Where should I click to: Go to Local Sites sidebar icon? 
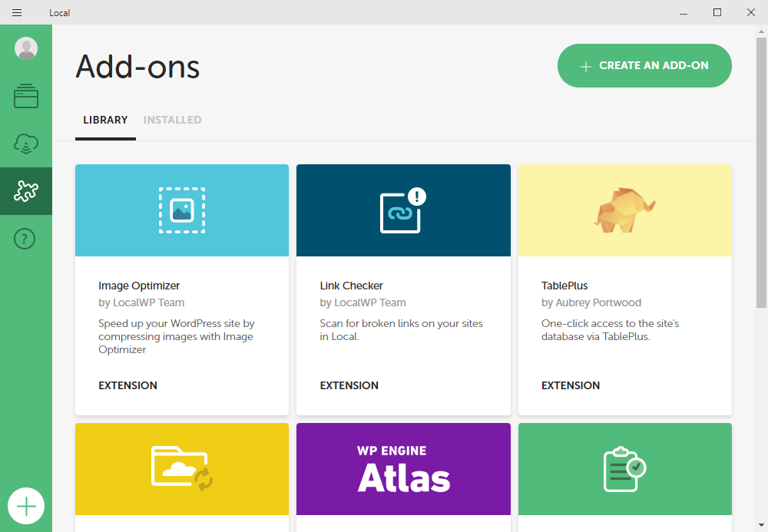[26, 96]
